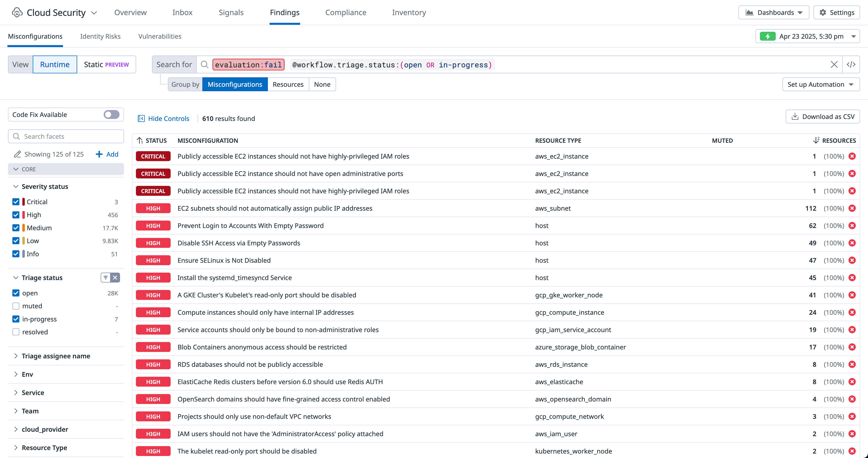Uncheck the Medium severity checkbox

coord(16,228)
